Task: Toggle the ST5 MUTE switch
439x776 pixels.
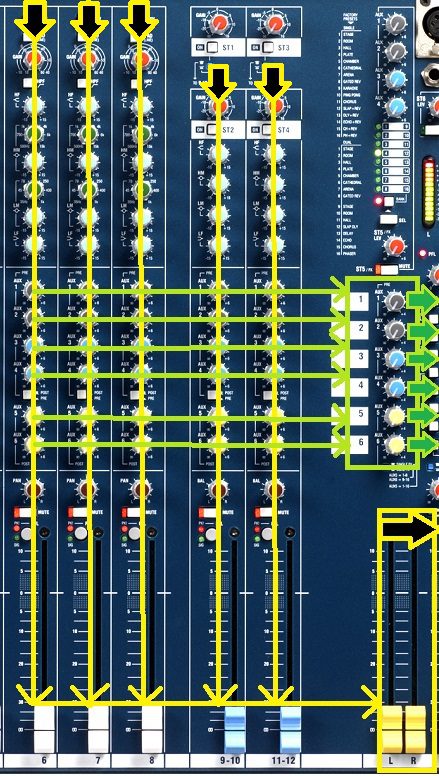Action: (x=388, y=270)
